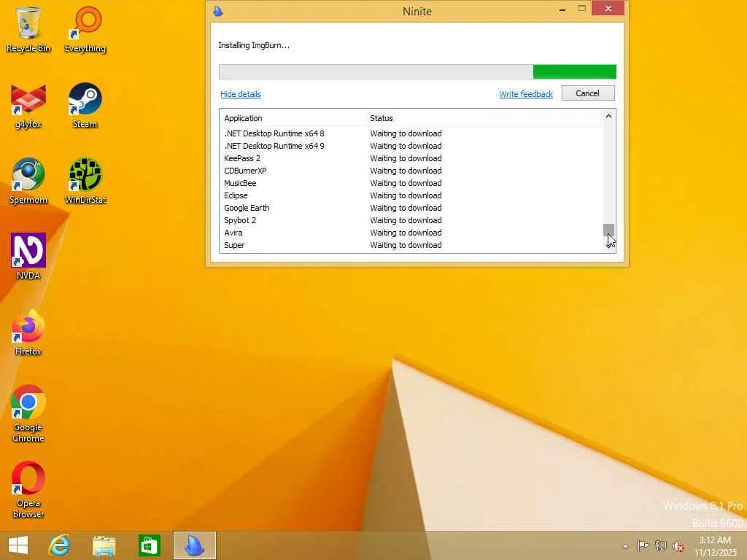Open the Opera Browser desktop shortcut
747x560 pixels.
click(x=28, y=490)
